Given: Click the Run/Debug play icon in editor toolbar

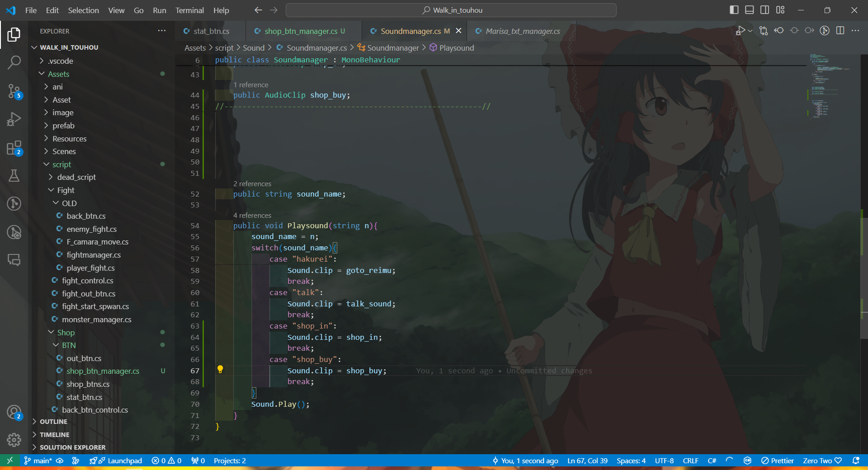Looking at the screenshot, I should pyautogui.click(x=741, y=31).
